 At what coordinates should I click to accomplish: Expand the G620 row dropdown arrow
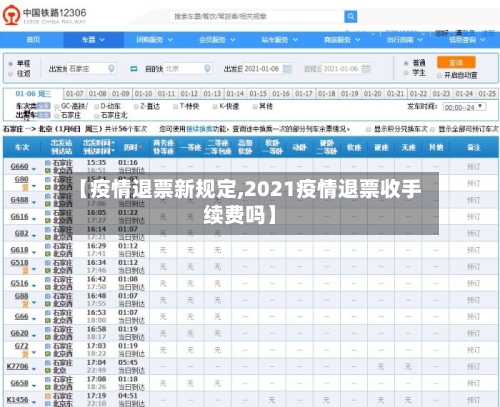pyautogui.click(x=34, y=336)
